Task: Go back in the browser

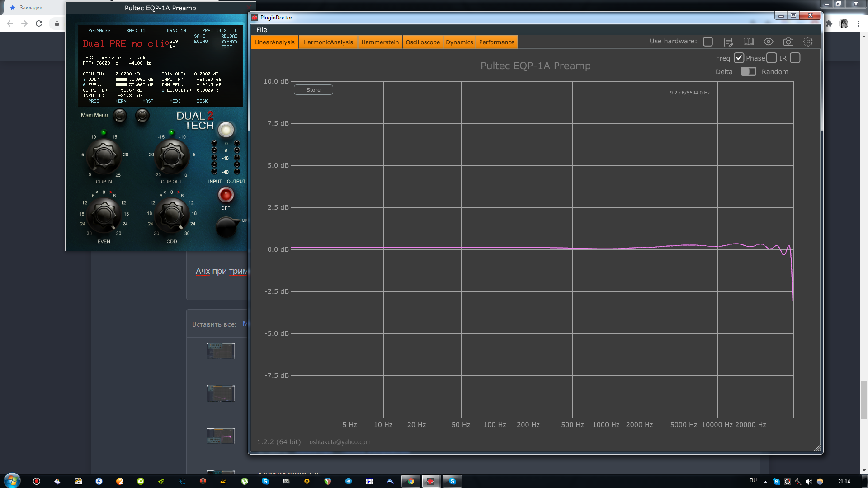Action: coord(10,23)
